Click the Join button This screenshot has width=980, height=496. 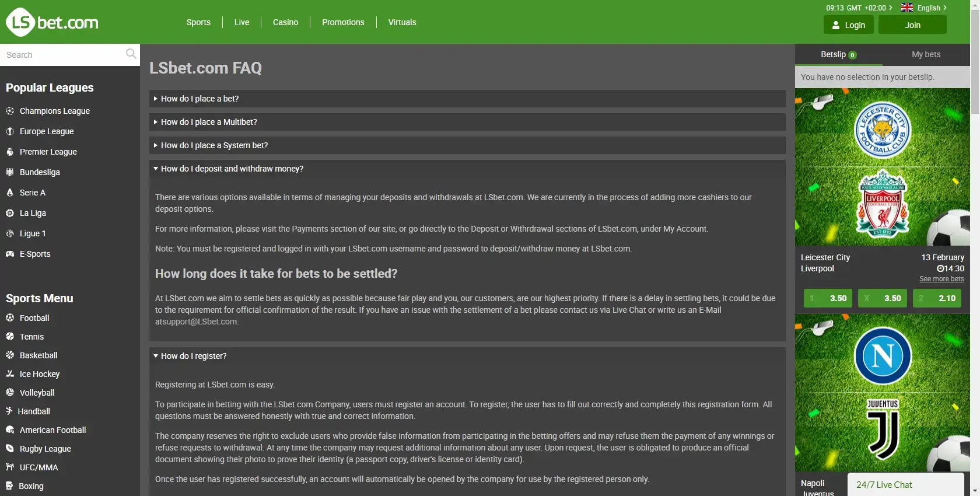pyautogui.click(x=912, y=25)
